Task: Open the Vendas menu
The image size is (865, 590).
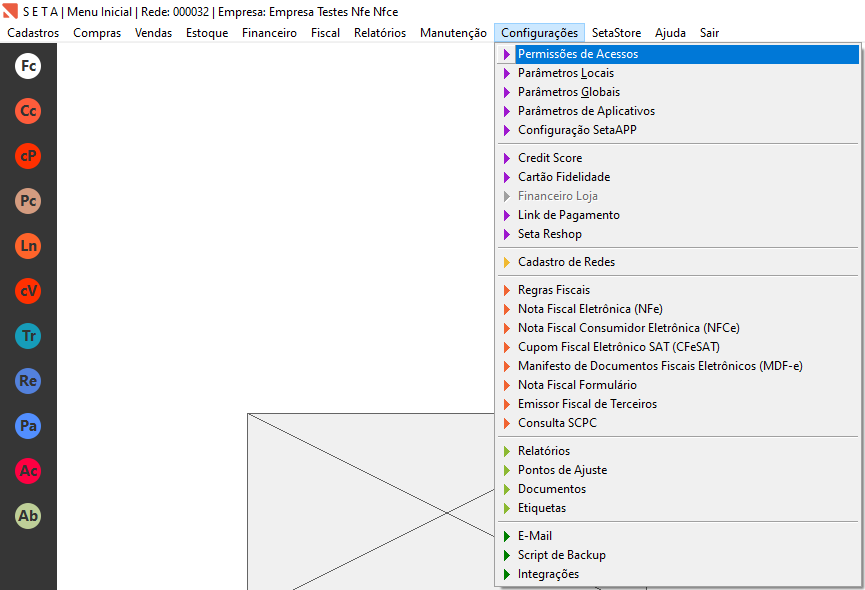Action: tap(153, 33)
